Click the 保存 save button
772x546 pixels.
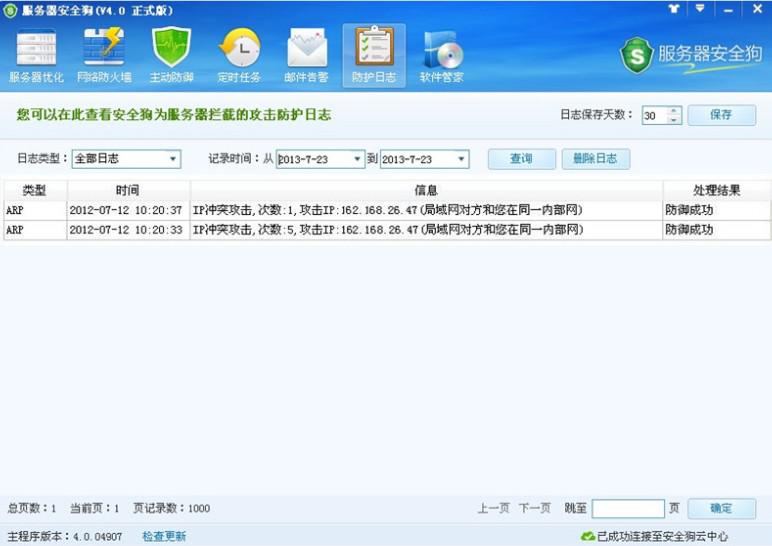click(x=721, y=115)
